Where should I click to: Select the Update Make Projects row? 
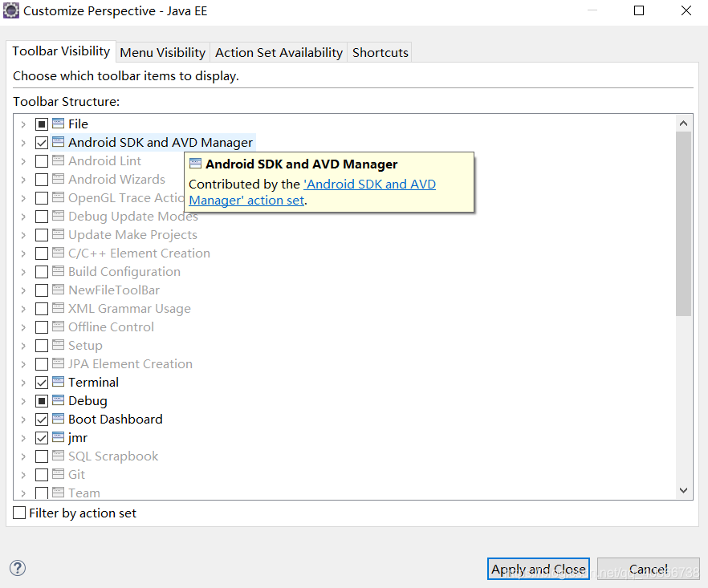pos(132,234)
